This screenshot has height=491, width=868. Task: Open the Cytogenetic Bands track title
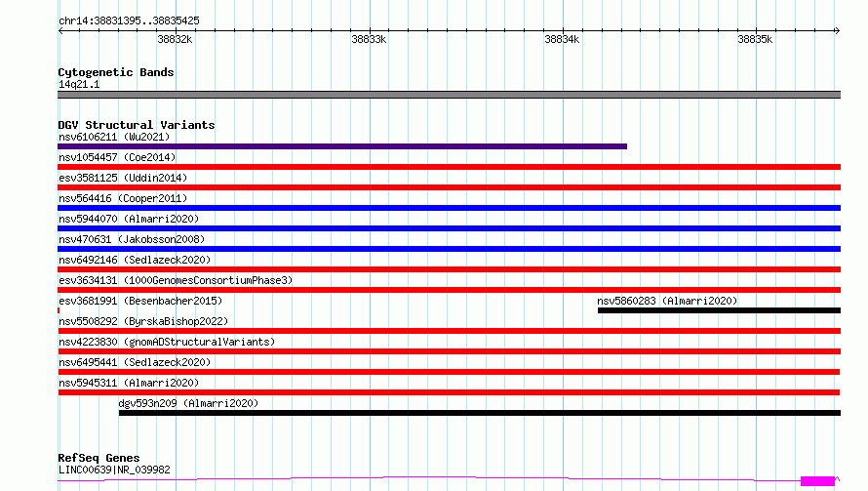(x=116, y=72)
